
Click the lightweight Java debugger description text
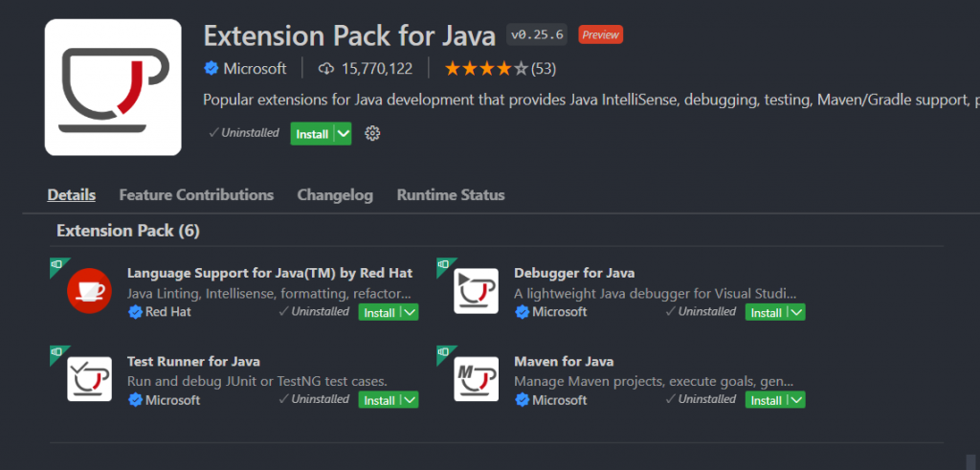tap(656, 293)
